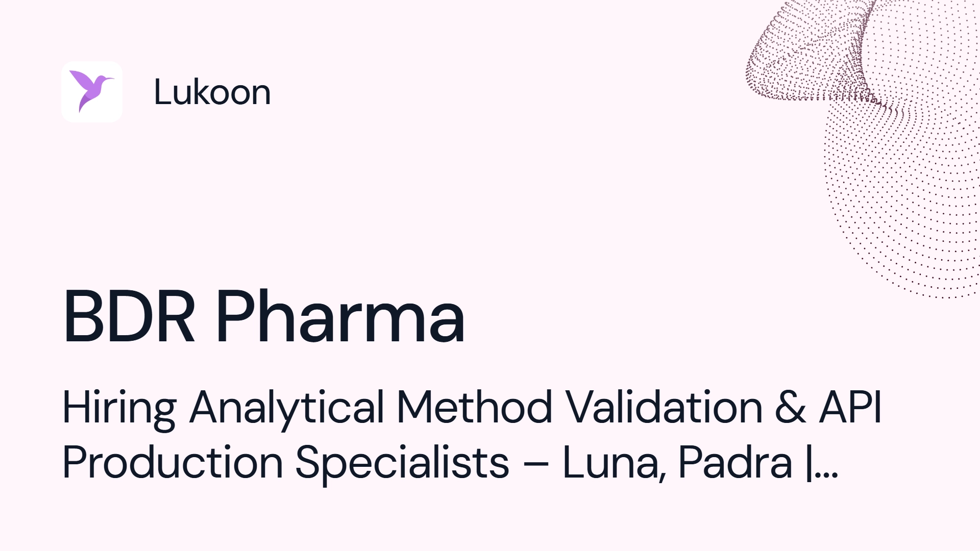Viewport: 980px width, 551px height.
Task: Select the word "BDR" in the title
Action: (129, 316)
